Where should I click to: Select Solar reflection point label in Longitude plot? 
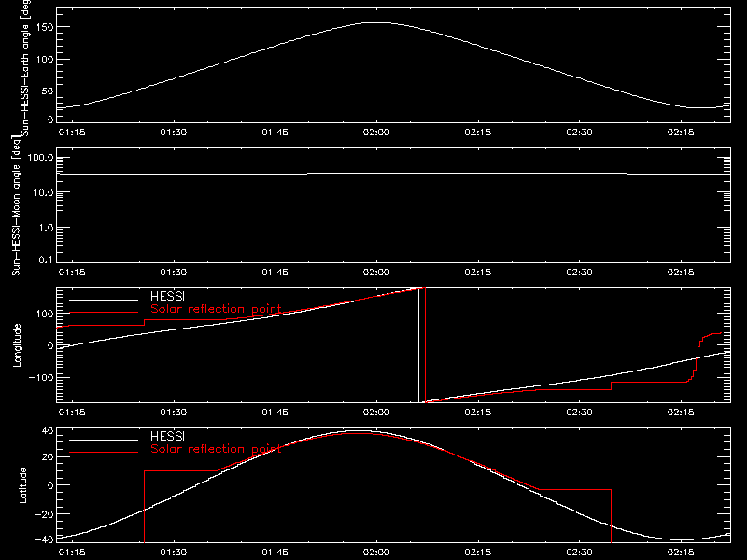[x=216, y=309]
